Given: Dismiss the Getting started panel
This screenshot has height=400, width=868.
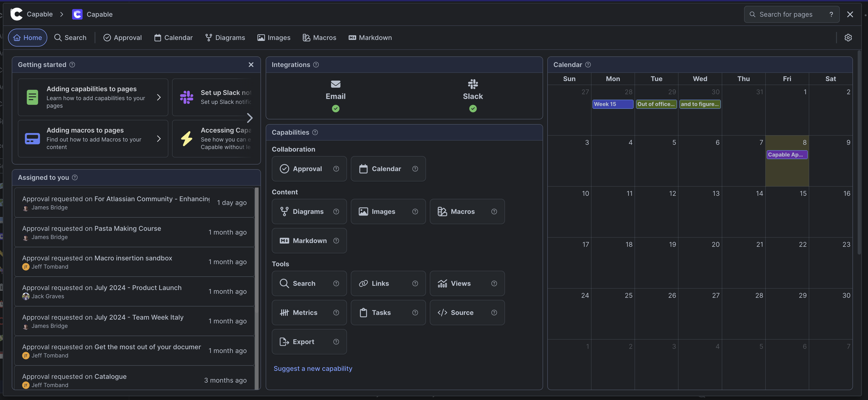Looking at the screenshot, I should 251,65.
